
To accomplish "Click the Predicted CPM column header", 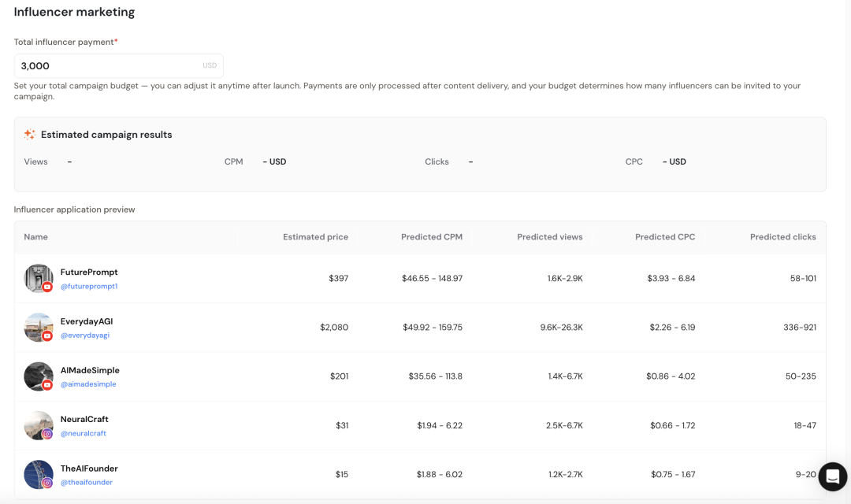I will pos(431,237).
